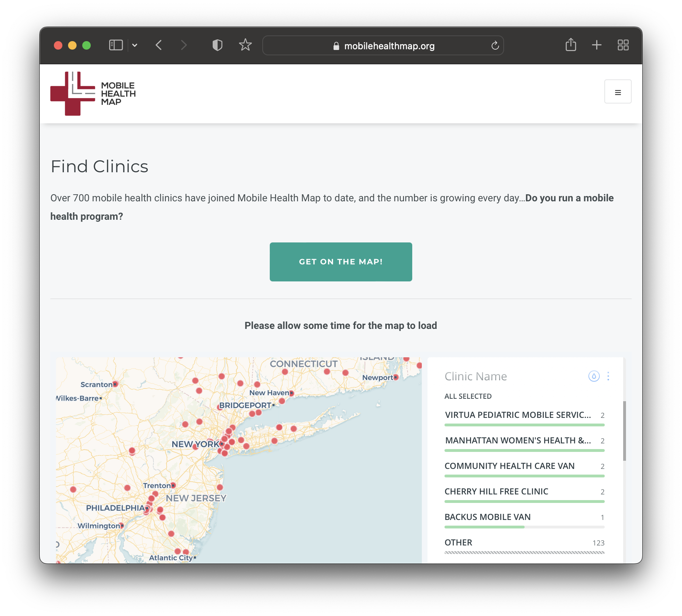This screenshot has height=616, width=682.
Task: Go back using the browser back arrow
Action: 159,45
